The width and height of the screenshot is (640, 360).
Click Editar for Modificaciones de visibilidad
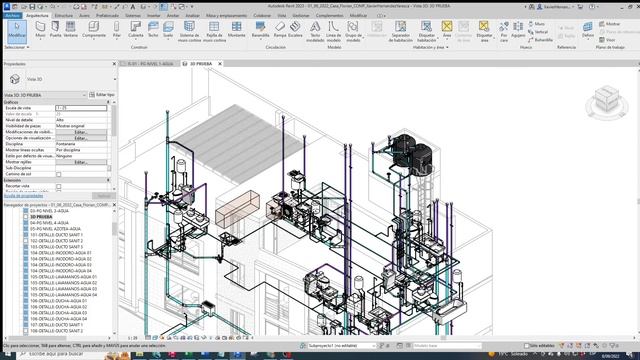coord(81,132)
